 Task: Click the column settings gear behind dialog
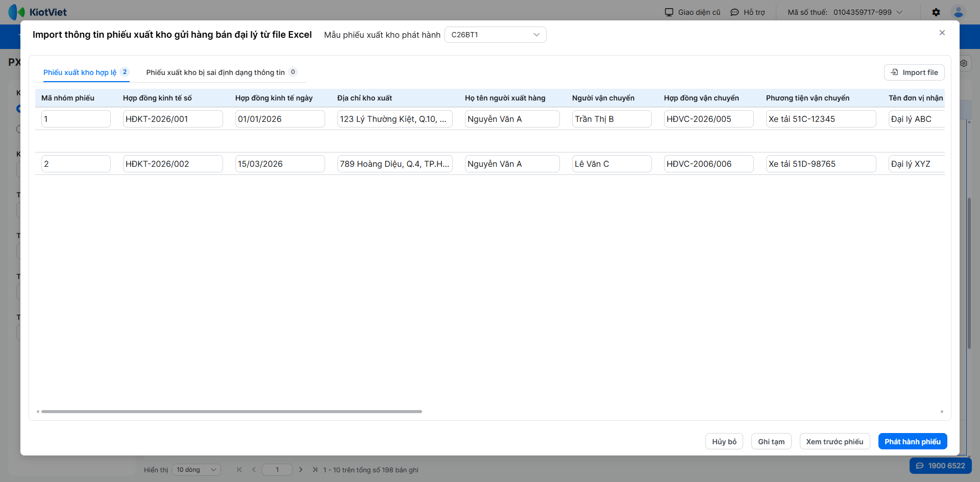(x=964, y=63)
